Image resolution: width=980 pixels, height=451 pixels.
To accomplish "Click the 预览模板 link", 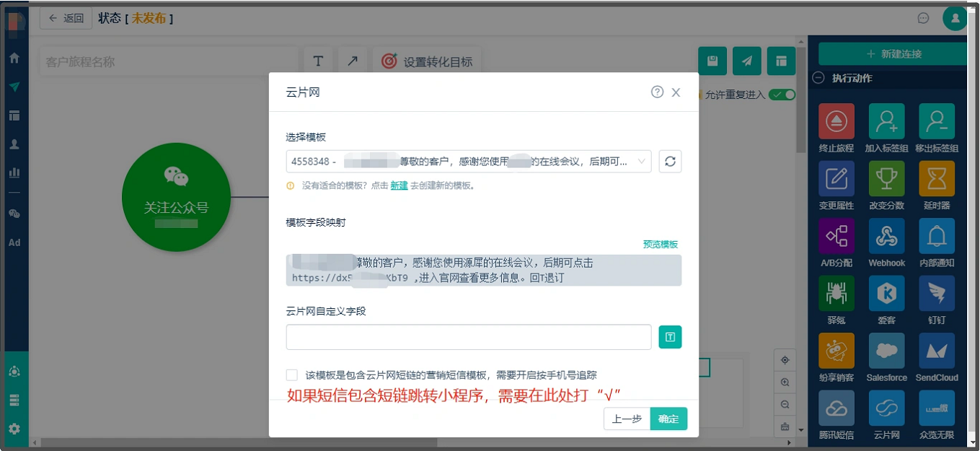I will (x=661, y=245).
